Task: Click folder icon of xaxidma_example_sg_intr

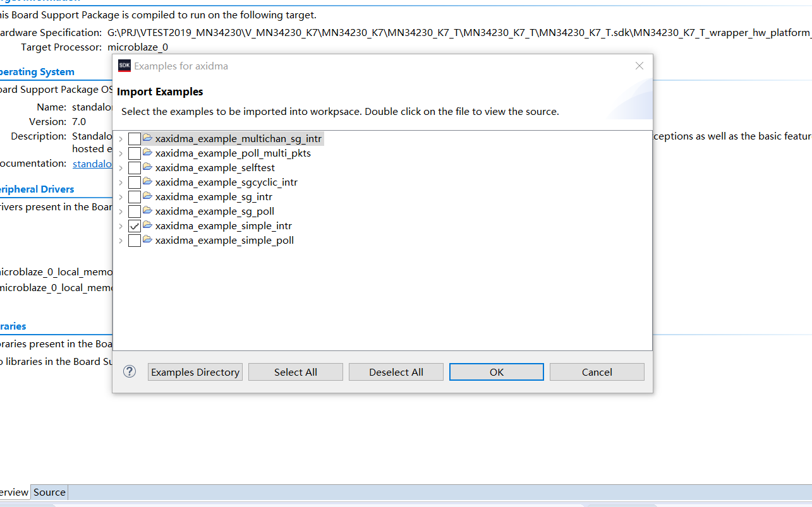Action: (148, 196)
